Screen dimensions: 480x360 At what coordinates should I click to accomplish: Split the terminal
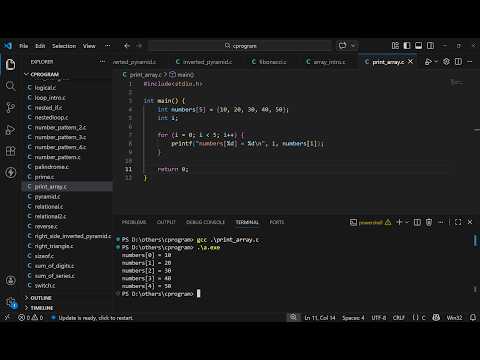tap(417, 222)
